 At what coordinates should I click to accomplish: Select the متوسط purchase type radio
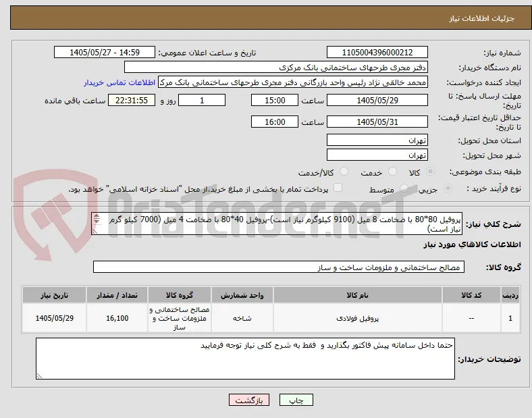pyautogui.click(x=404, y=188)
